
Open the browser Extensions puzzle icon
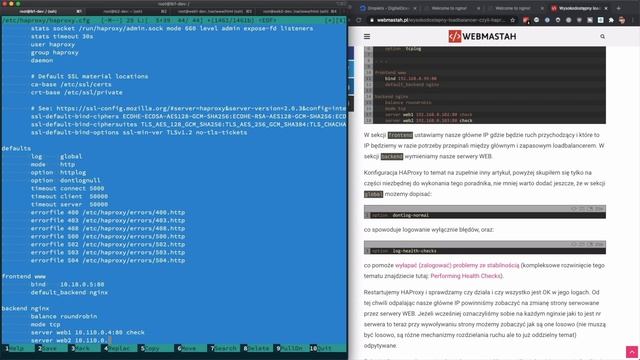click(x=611, y=20)
